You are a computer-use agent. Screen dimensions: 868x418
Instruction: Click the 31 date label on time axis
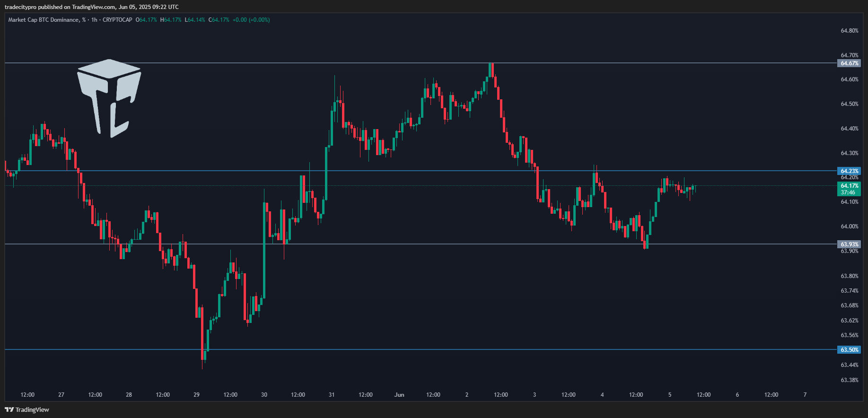pos(332,395)
